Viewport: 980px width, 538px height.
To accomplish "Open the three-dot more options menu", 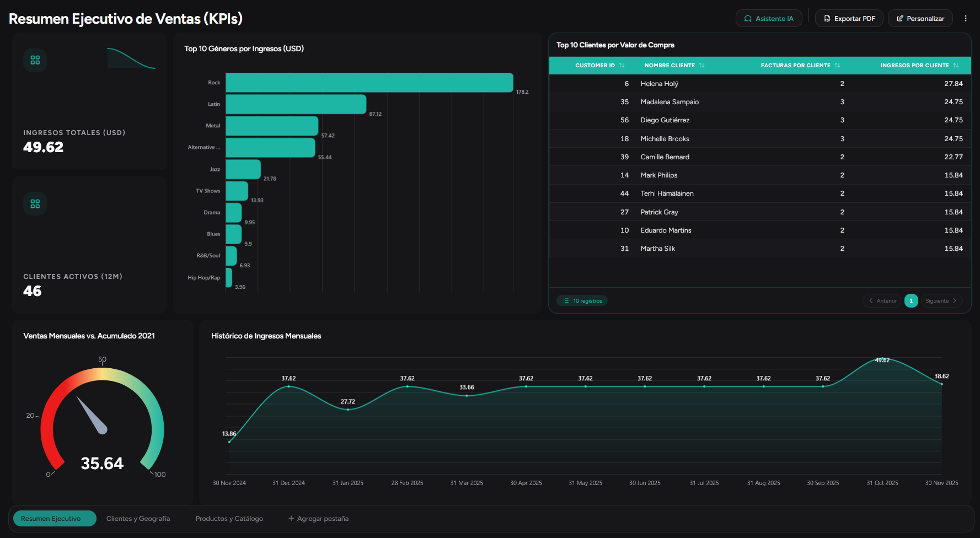I will point(966,18).
